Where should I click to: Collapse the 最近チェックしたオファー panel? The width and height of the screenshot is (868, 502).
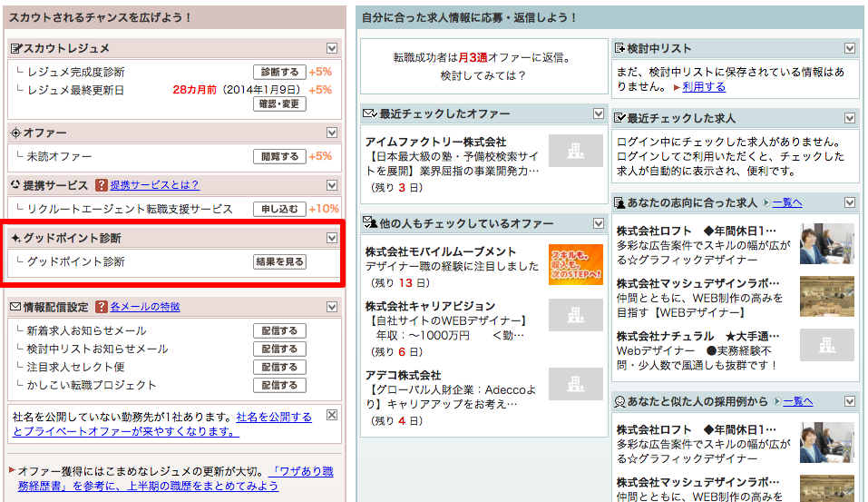[x=599, y=113]
